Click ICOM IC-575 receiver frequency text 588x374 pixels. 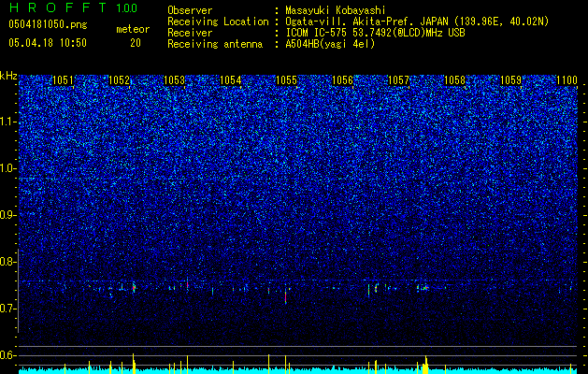(x=375, y=33)
